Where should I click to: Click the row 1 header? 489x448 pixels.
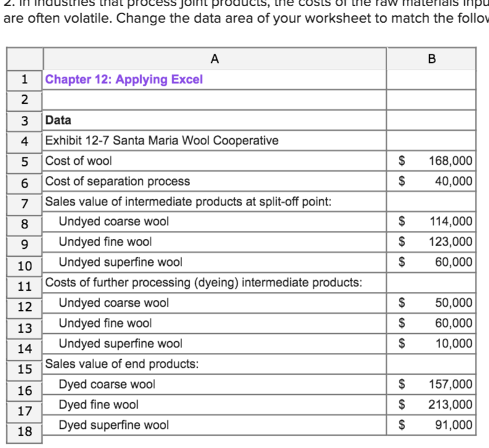click(x=24, y=80)
